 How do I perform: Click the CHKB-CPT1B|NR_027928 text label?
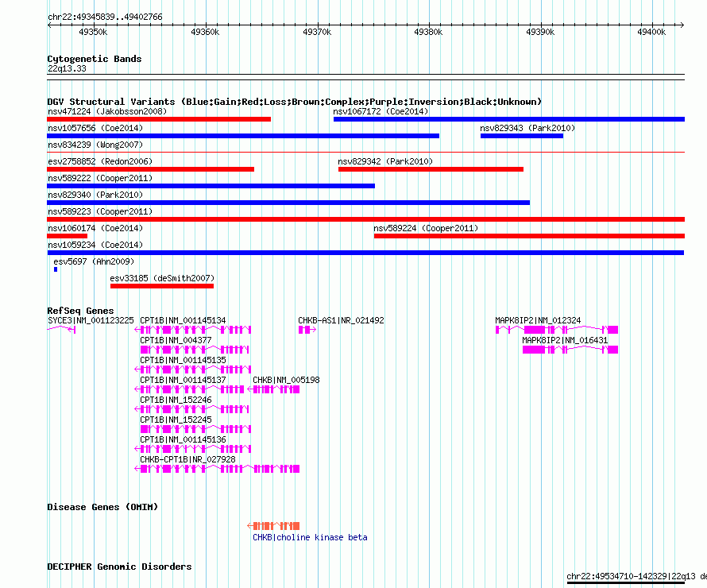[187, 459]
